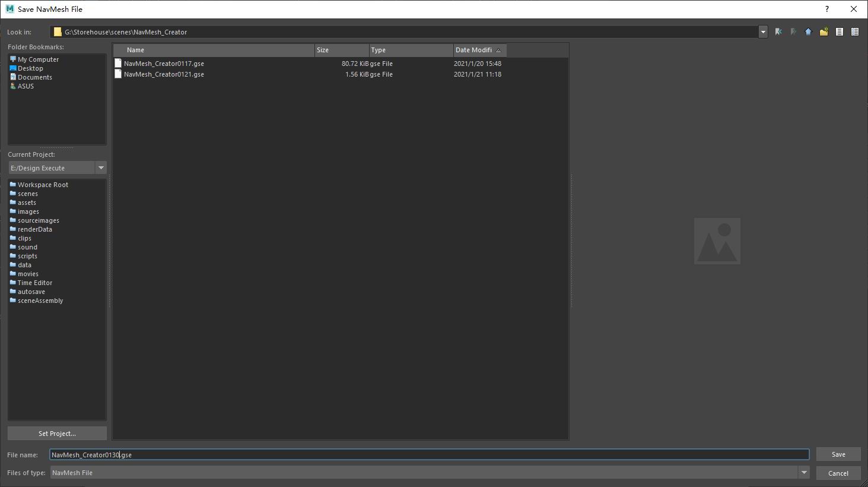Go up to the parent directory
The height and width of the screenshot is (487, 868).
(808, 32)
